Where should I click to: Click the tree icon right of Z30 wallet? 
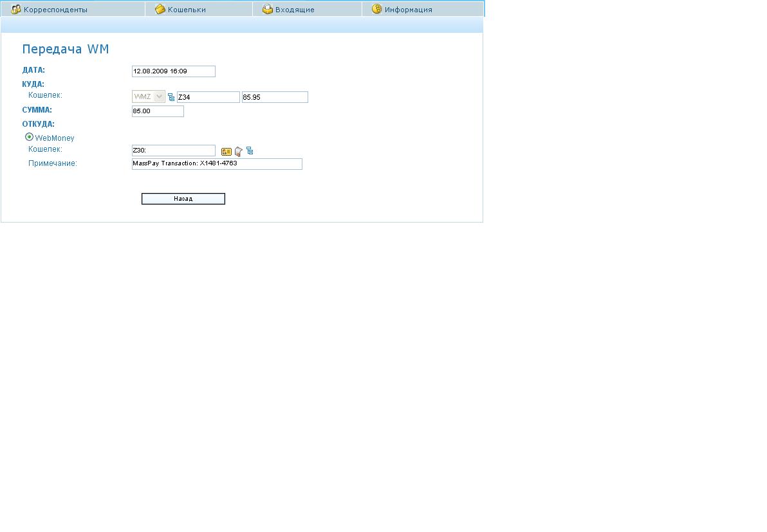click(x=250, y=151)
